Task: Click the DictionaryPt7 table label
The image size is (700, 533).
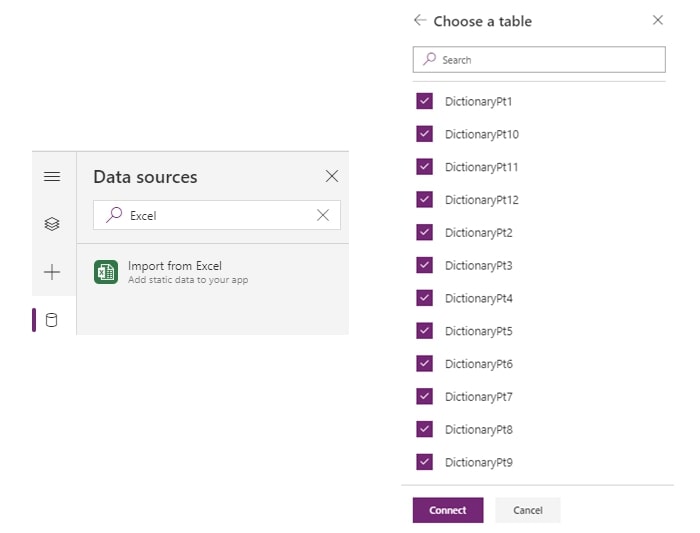Action: click(x=479, y=397)
